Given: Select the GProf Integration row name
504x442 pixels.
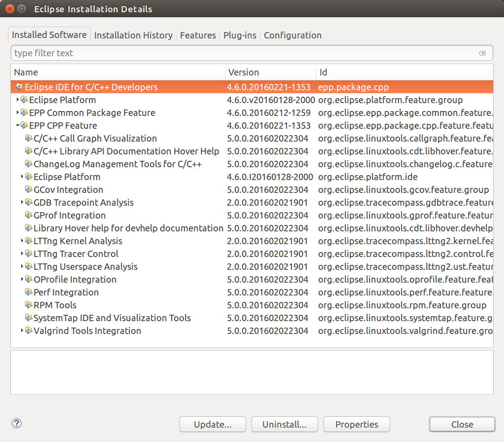Looking at the screenshot, I should coord(70,216).
